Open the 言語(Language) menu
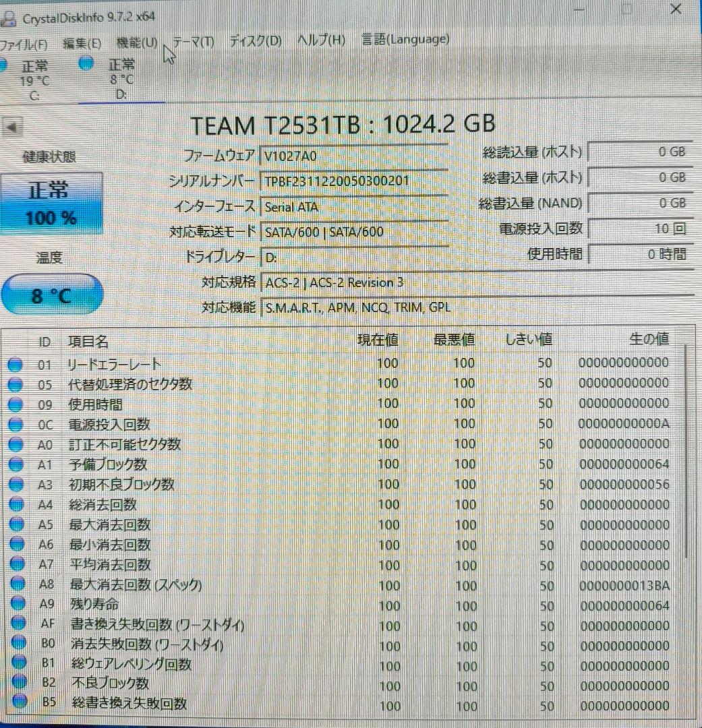The height and width of the screenshot is (728, 702). tap(405, 39)
